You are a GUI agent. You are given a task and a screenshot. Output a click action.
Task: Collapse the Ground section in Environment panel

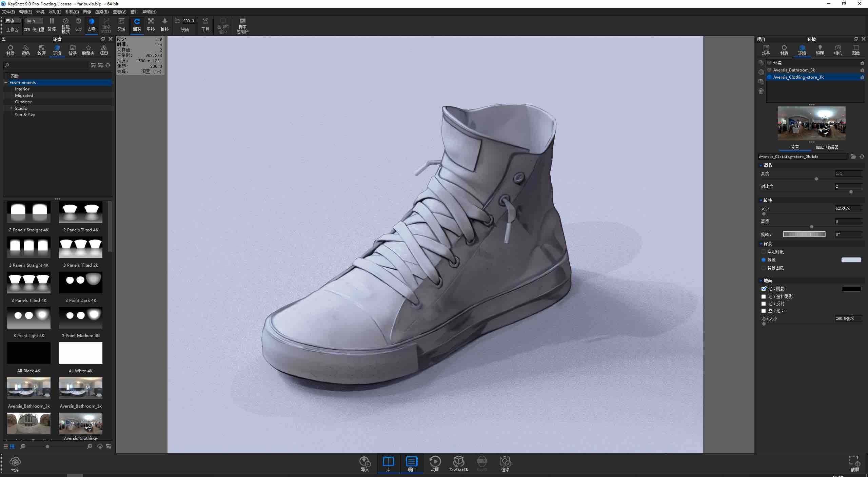point(761,281)
